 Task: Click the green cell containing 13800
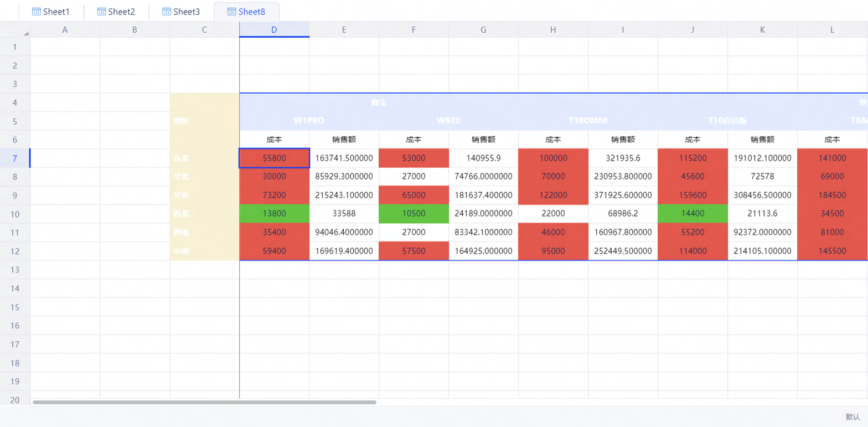(274, 213)
